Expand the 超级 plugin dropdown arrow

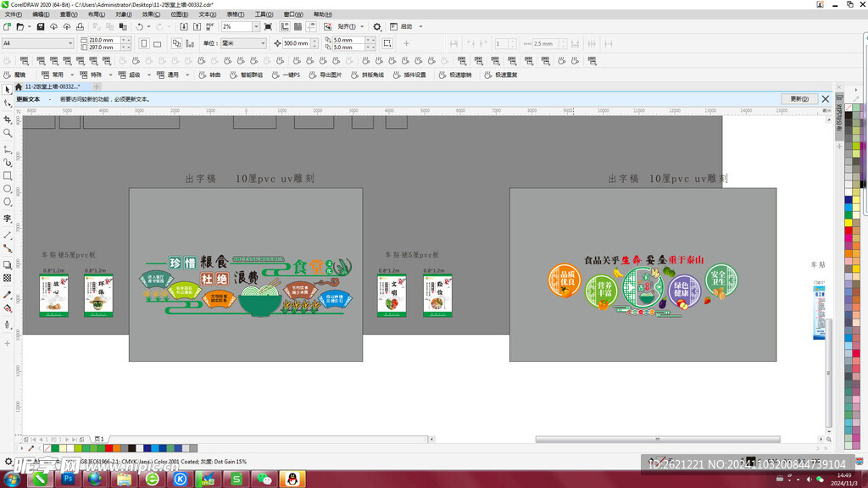(149, 75)
